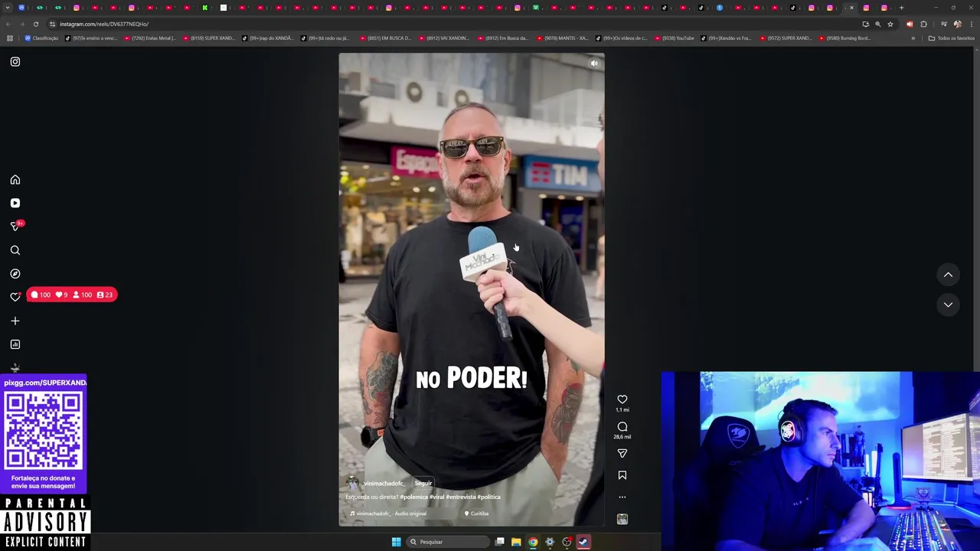Image resolution: width=980 pixels, height=551 pixels.
Task: Open the browser extensions puzzle icon
Action: click(x=923, y=24)
